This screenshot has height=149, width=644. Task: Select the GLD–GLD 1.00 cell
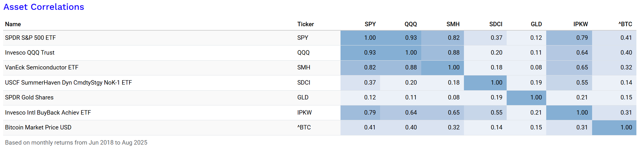click(x=536, y=98)
